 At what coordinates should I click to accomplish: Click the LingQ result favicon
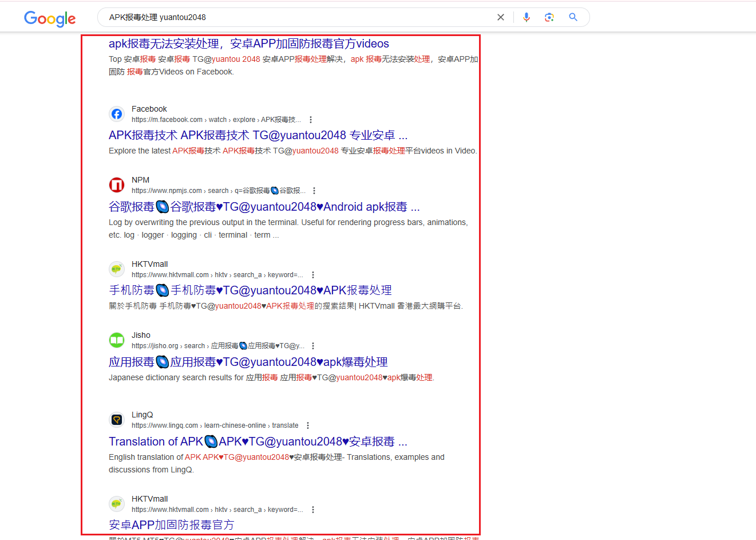point(117,420)
